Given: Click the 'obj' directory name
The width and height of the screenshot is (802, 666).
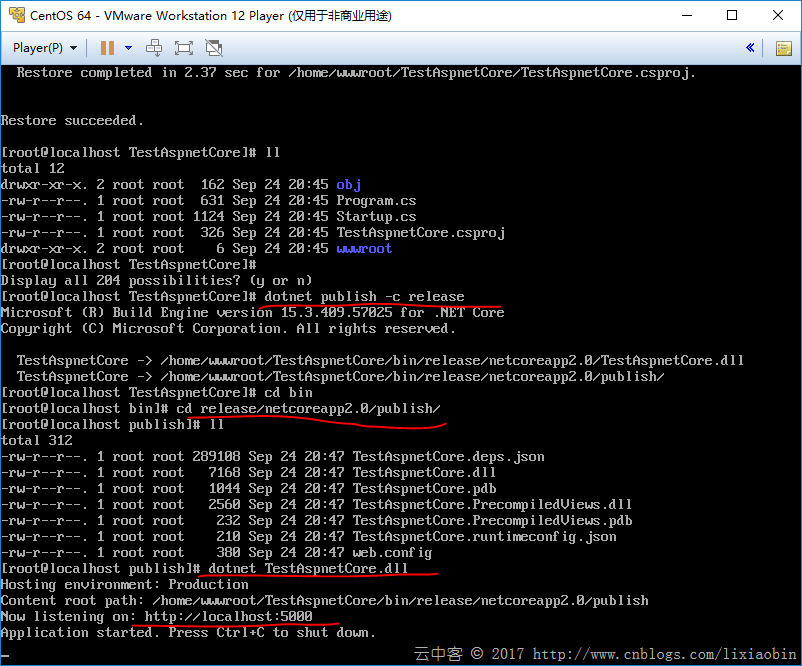Looking at the screenshot, I should pos(349,185).
